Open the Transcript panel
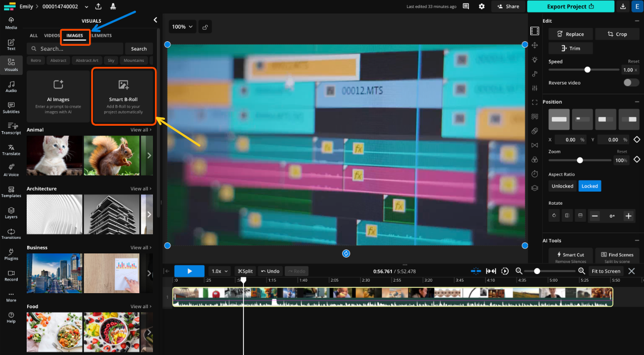 tap(11, 129)
